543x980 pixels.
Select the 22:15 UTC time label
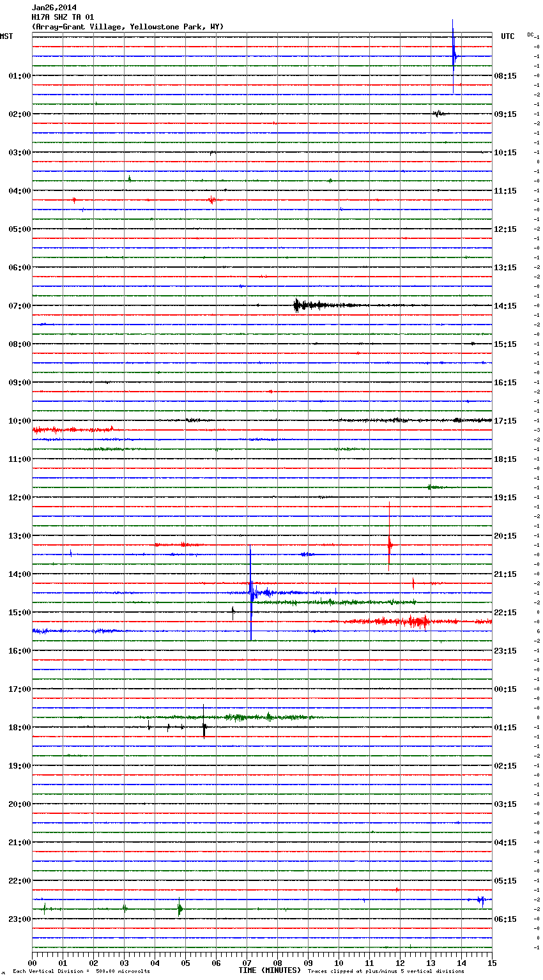coord(505,613)
